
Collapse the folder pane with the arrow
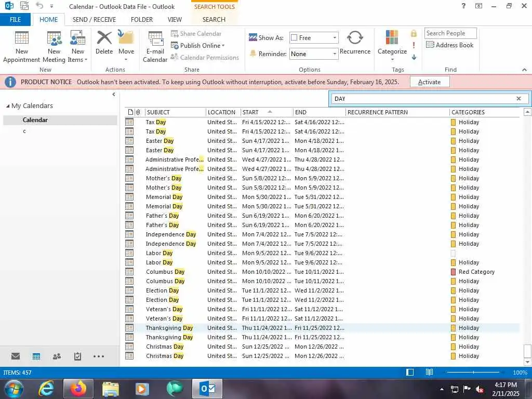pyautogui.click(x=114, y=95)
